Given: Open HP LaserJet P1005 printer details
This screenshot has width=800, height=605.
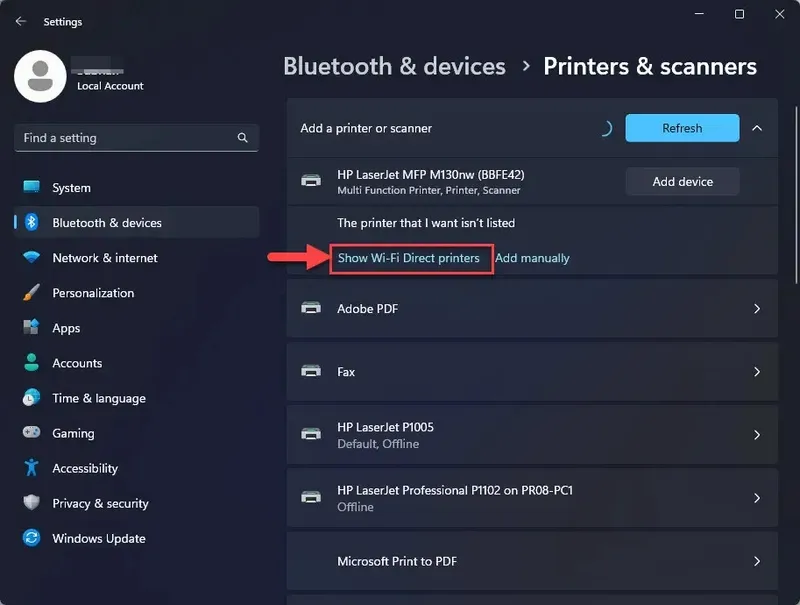Looking at the screenshot, I should [x=757, y=434].
